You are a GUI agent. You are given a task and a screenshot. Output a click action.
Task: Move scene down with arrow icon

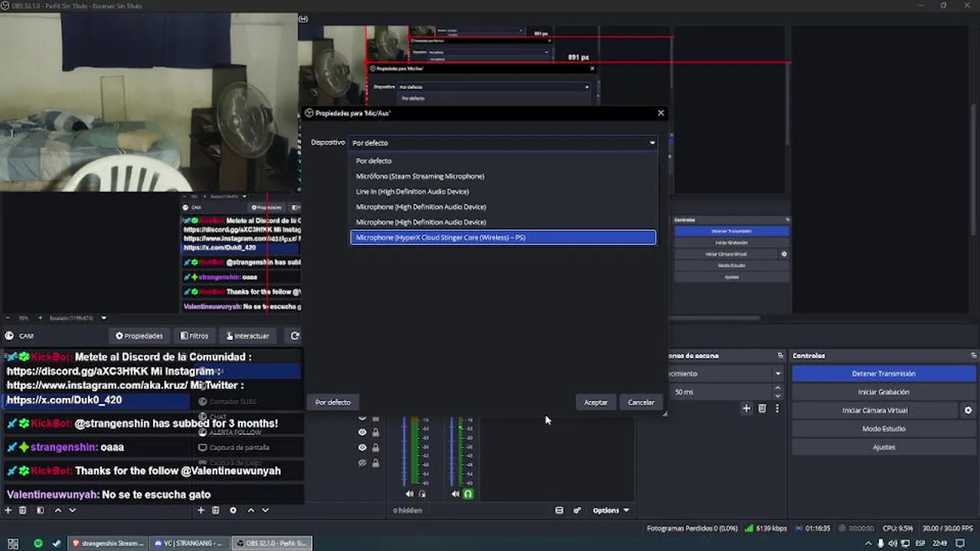[x=72, y=510]
